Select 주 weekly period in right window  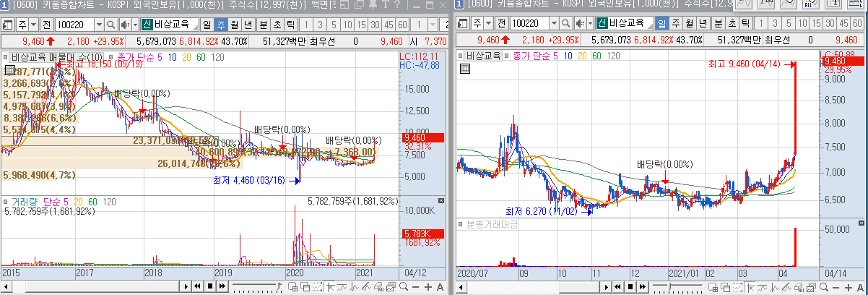[x=676, y=24]
